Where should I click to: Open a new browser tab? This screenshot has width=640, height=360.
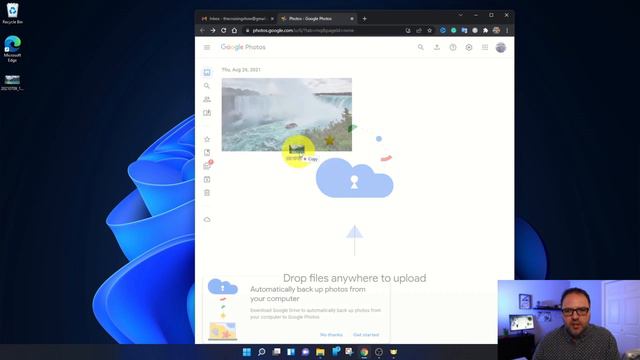(364, 19)
